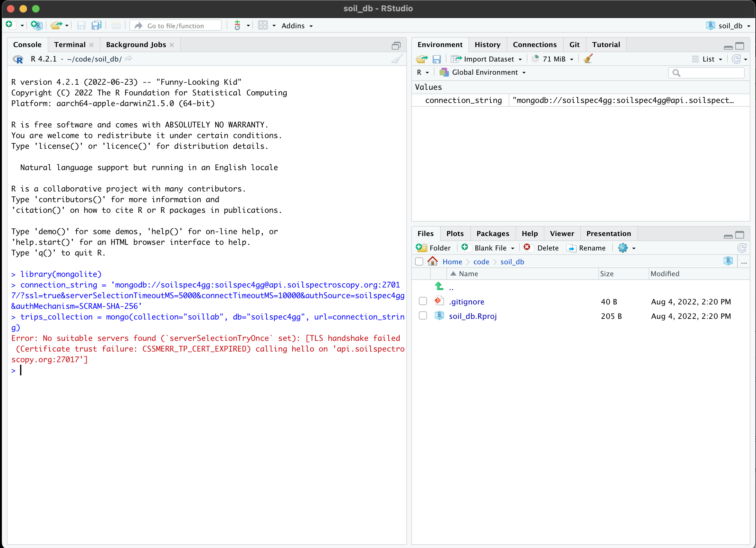Image resolution: width=756 pixels, height=548 pixels.
Task: Click the 71 MiB memory usage indicator
Action: 553,59
